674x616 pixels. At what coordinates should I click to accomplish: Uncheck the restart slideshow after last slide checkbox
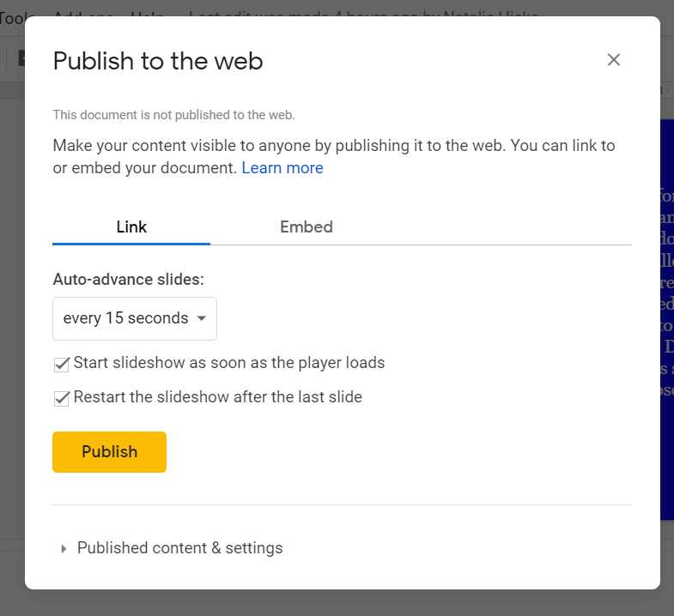tap(62, 398)
